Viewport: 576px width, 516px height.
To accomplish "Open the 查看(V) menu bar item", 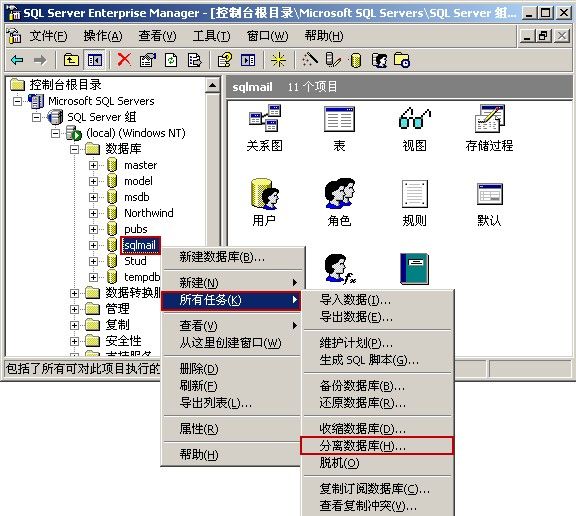I will point(157,36).
